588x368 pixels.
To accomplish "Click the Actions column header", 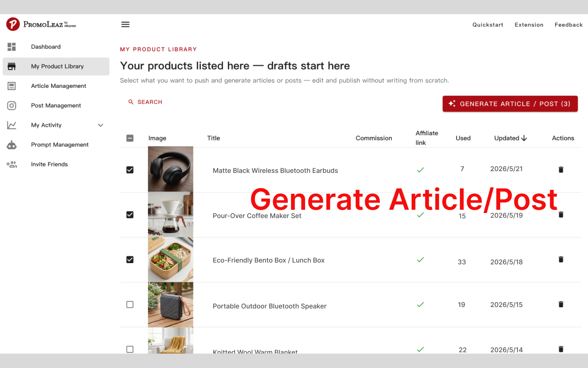I will coord(563,138).
